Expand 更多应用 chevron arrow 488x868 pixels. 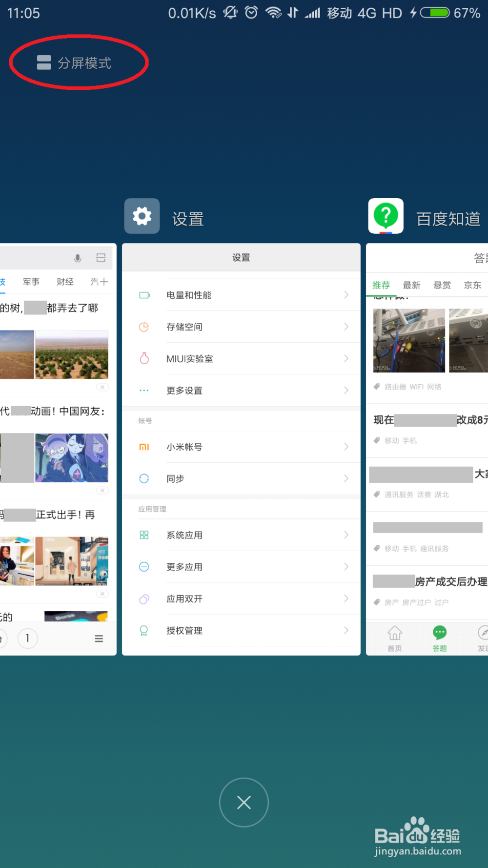coord(346,567)
